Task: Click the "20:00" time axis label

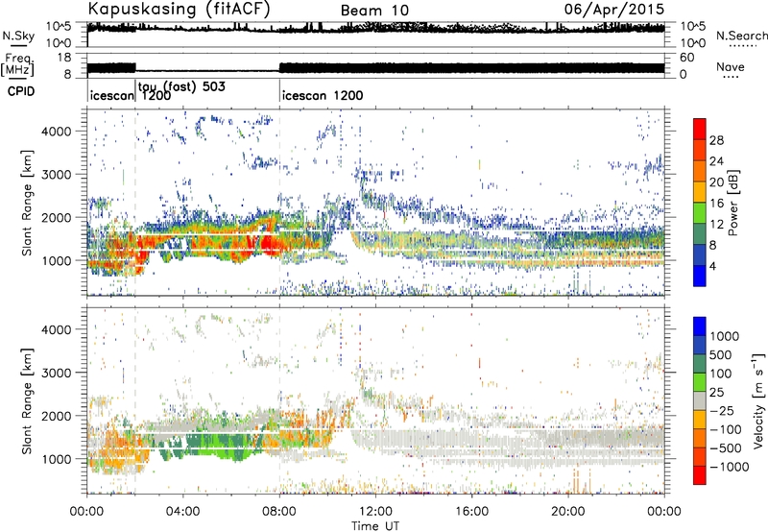Action: pyautogui.click(x=567, y=512)
